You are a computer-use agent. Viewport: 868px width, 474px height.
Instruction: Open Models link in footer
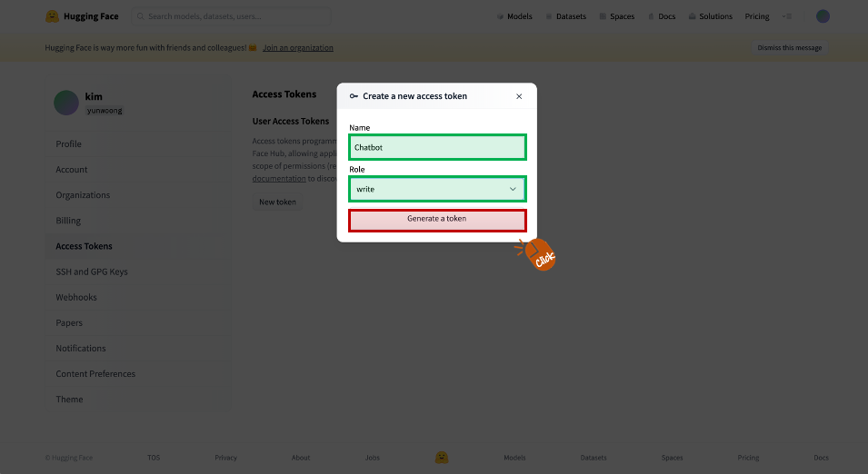coord(514,458)
